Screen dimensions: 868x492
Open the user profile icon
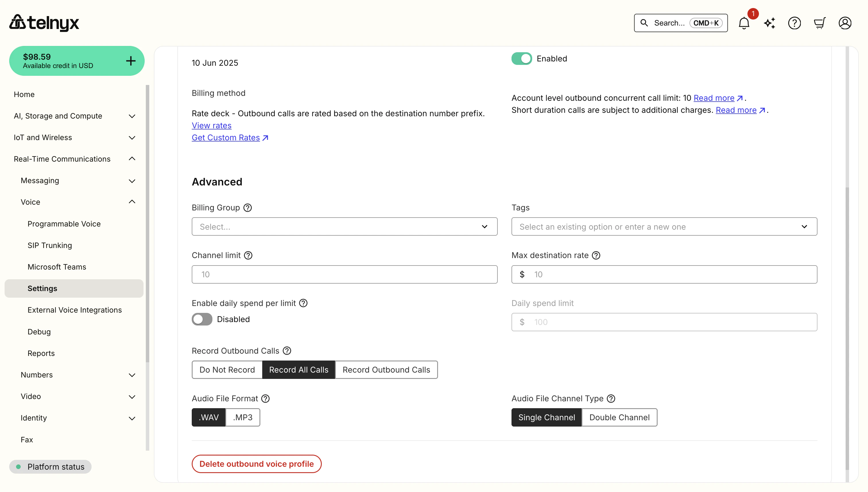845,23
